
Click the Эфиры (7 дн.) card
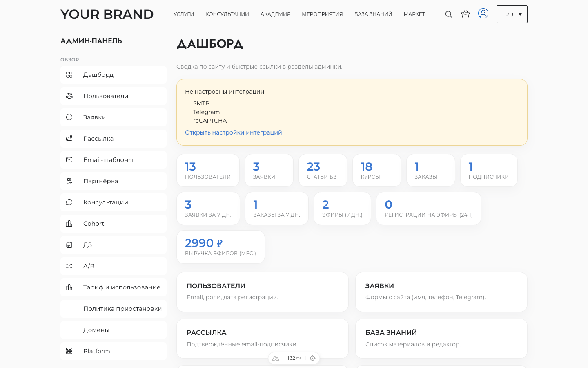click(x=342, y=209)
